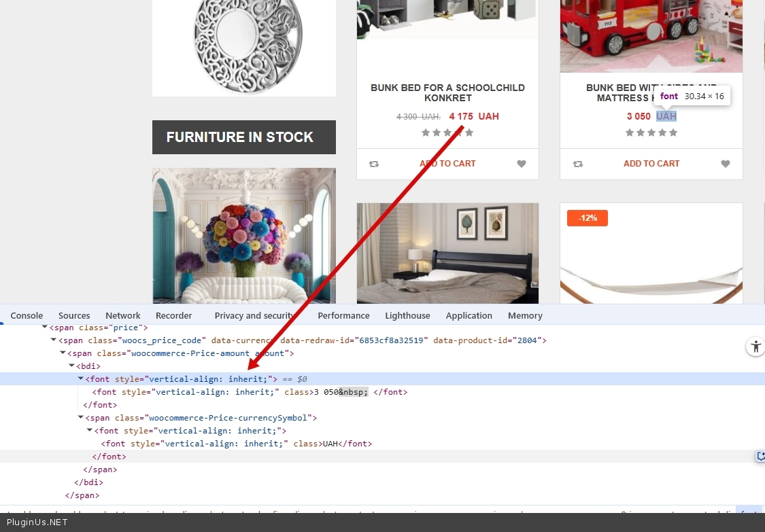Add Konkret bunk bed to wishlist via heart icon
Screen dimensions: 765x532
pos(522,164)
